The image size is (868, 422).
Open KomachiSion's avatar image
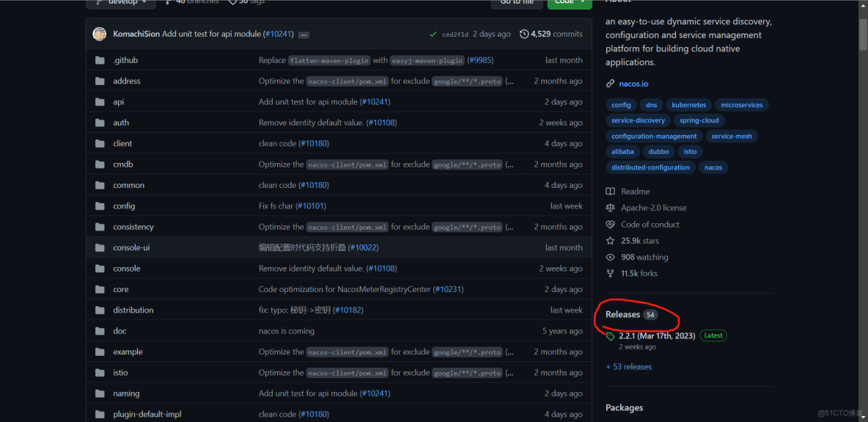coord(100,34)
